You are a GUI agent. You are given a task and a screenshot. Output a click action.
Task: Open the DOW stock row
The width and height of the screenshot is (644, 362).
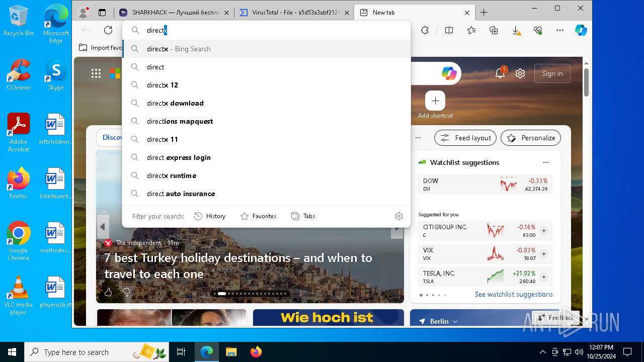tap(485, 185)
